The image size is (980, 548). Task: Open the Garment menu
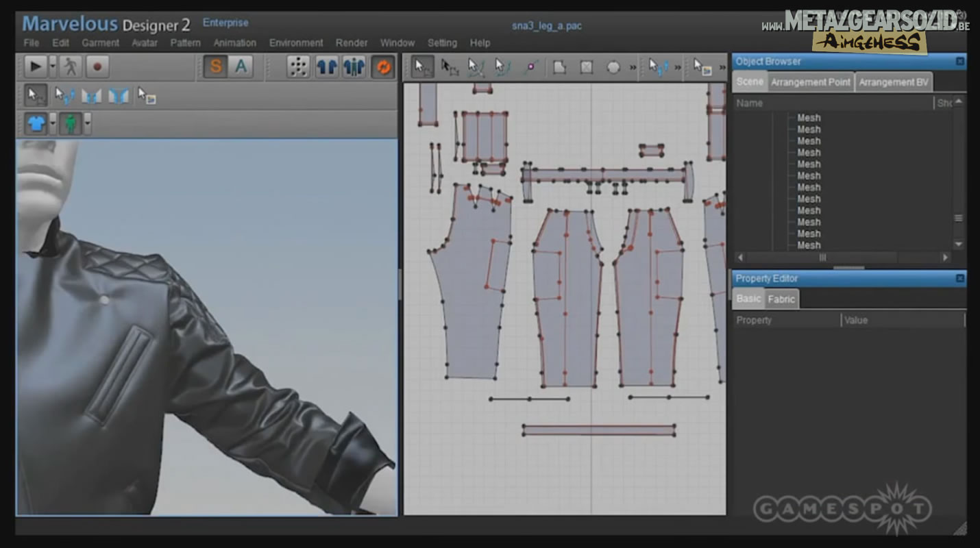[x=101, y=42]
